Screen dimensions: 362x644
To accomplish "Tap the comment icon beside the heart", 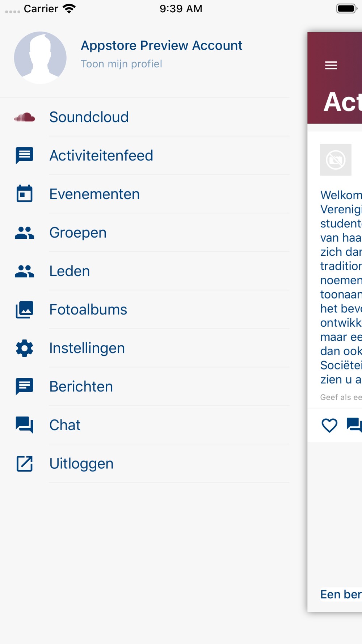I will coord(354,425).
